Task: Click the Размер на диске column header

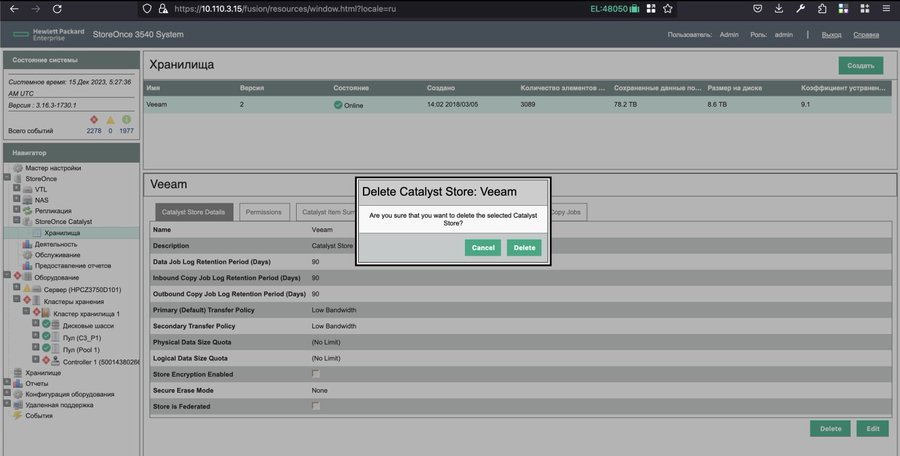Action: [735, 88]
